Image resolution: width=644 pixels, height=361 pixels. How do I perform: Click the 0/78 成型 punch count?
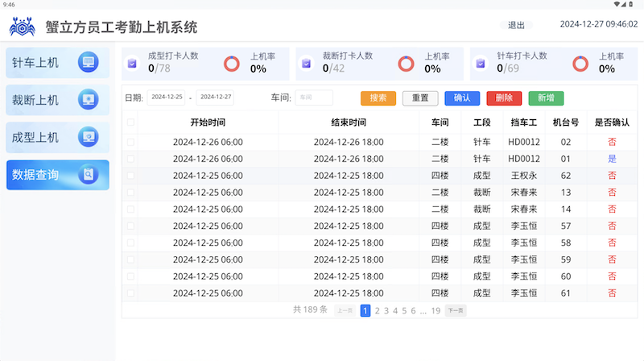(159, 68)
